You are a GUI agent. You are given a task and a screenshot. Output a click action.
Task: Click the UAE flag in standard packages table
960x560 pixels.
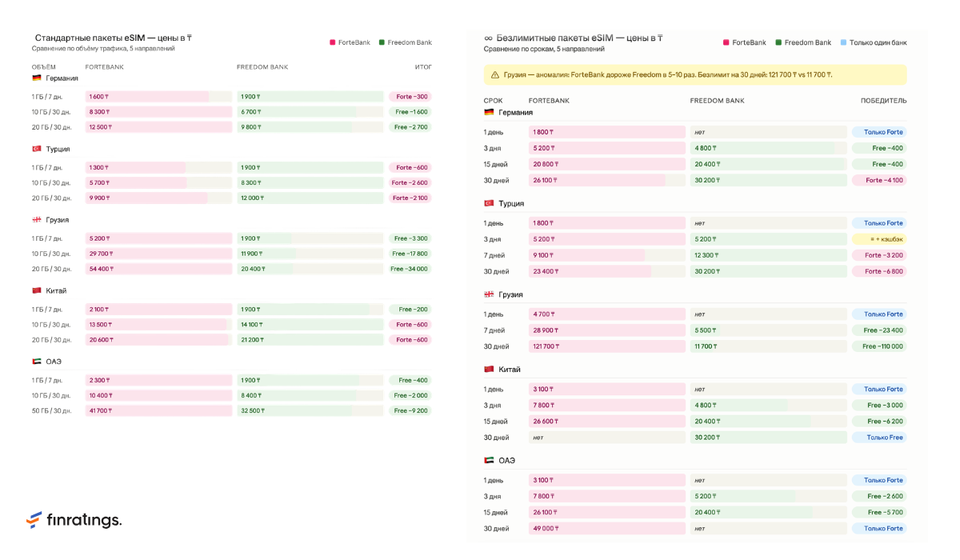tap(37, 362)
